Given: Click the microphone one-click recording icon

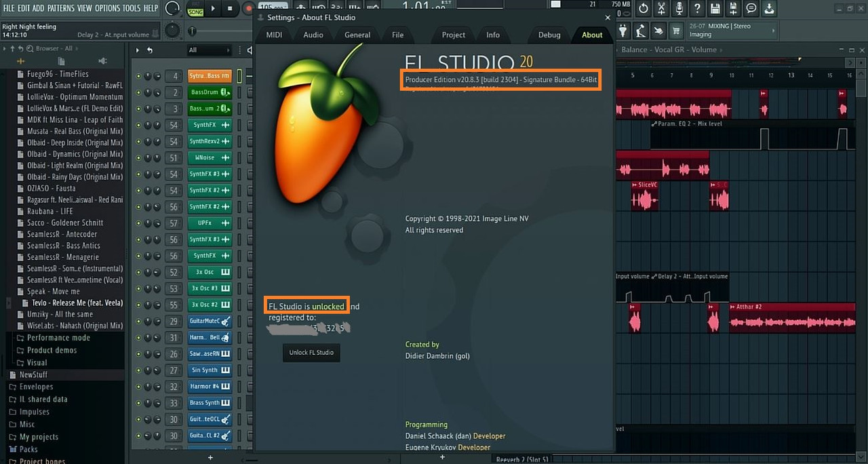Looking at the screenshot, I should [679, 8].
